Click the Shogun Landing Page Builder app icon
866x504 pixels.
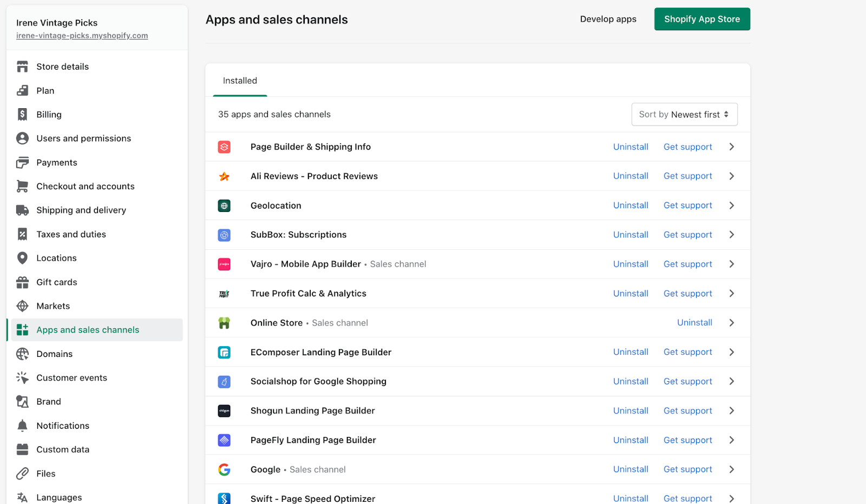(224, 411)
